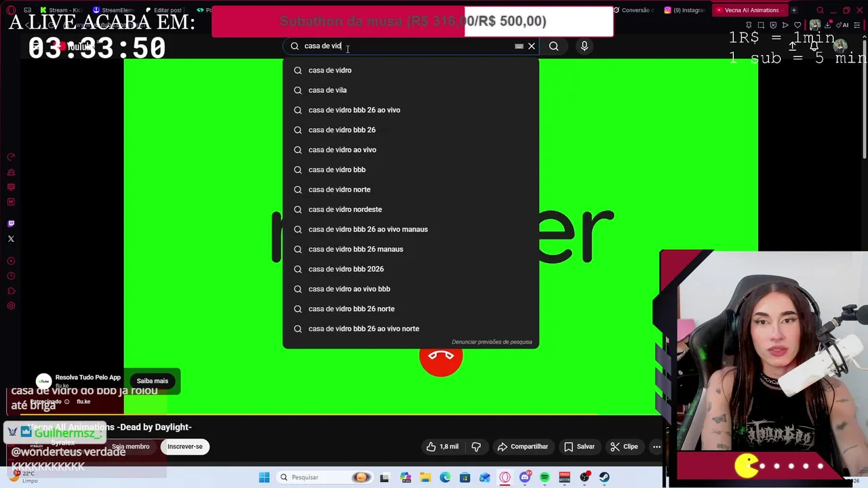
Task: Open Discord from the taskbar
Action: pyautogui.click(x=525, y=477)
